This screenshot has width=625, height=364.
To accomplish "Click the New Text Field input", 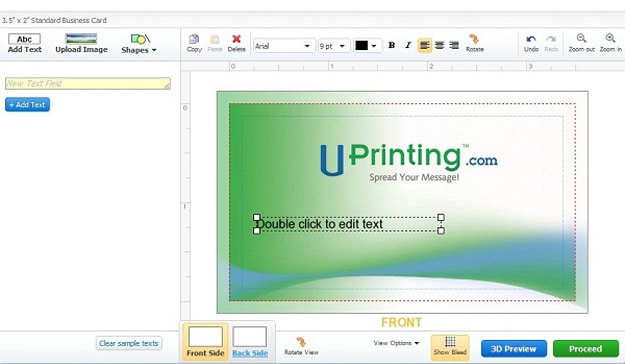I will click(88, 83).
